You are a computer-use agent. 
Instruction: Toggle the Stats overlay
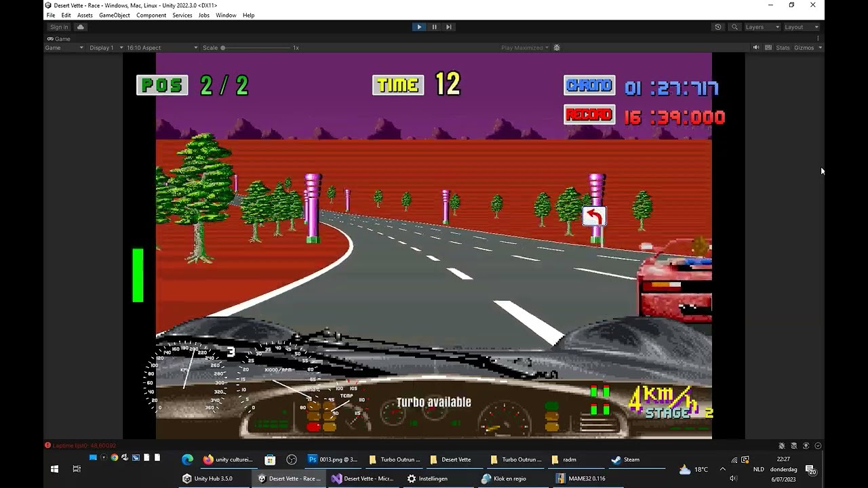tap(783, 47)
